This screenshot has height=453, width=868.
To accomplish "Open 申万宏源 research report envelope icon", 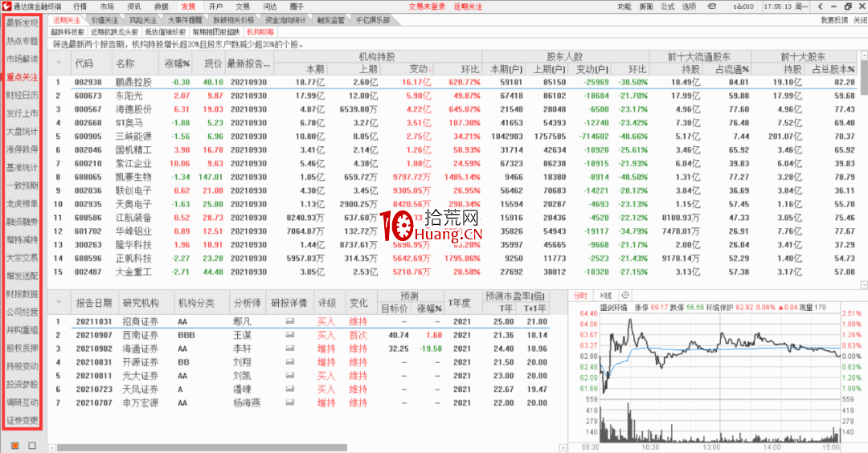I will pos(289,402).
